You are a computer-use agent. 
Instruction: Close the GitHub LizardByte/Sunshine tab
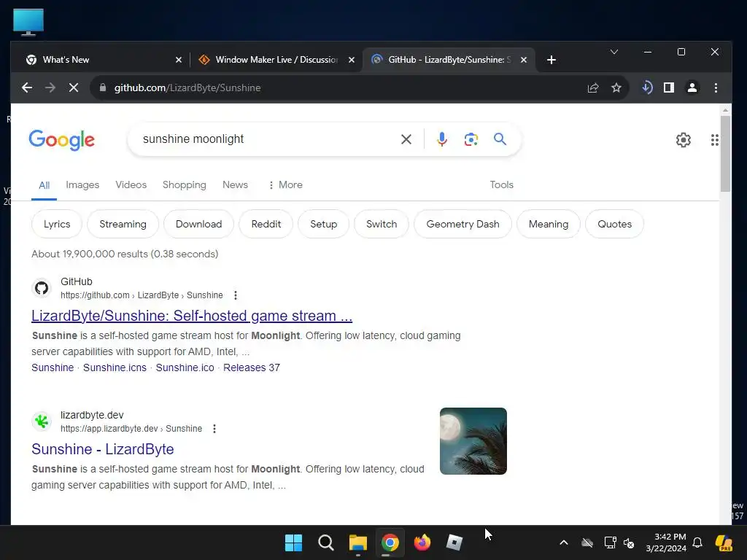pyautogui.click(x=524, y=60)
